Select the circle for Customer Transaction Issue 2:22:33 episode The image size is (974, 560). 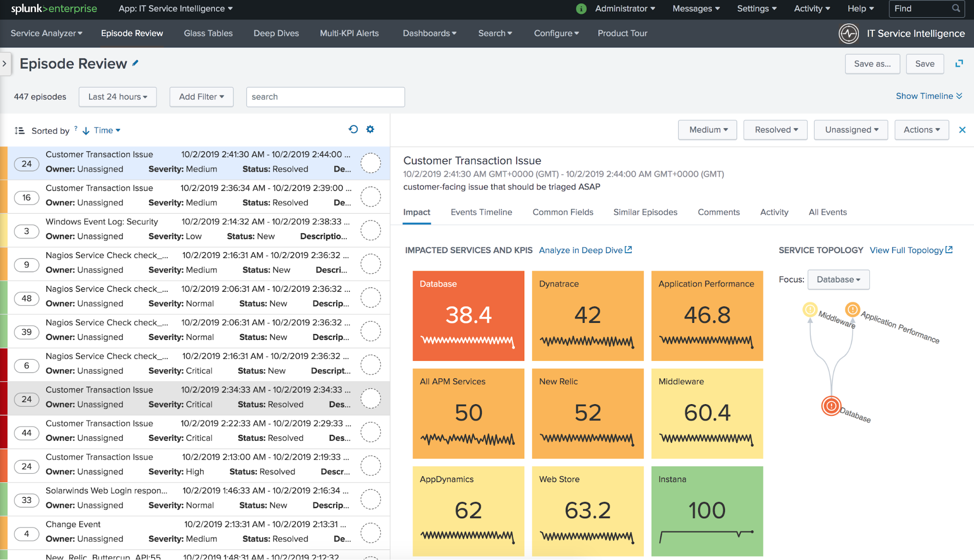pos(370,432)
